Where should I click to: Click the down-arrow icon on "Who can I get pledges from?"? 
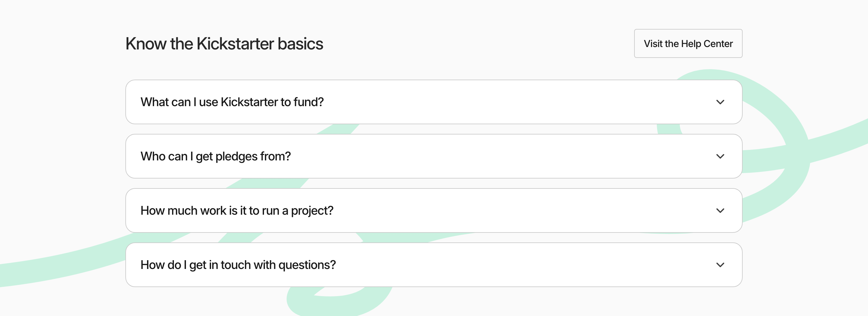click(x=720, y=156)
